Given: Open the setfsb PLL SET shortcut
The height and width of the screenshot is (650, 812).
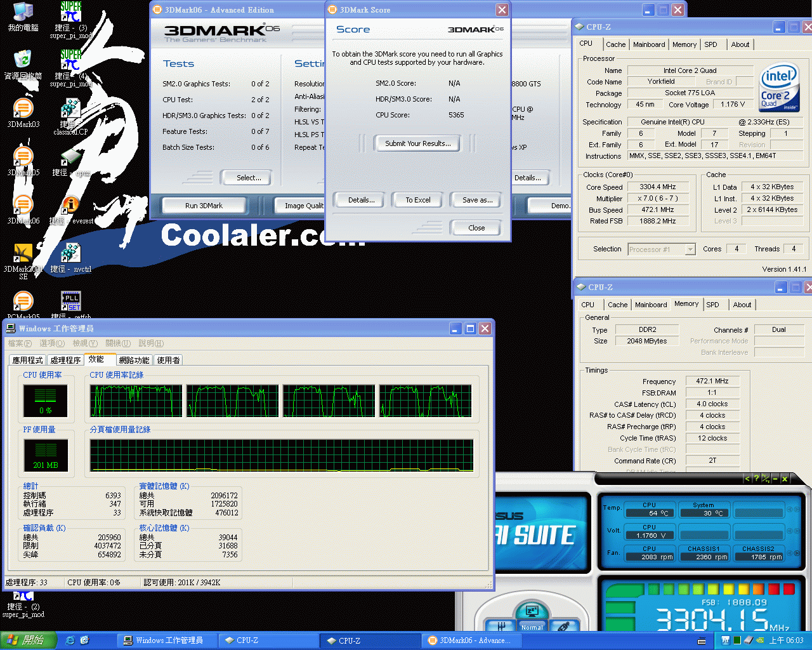Looking at the screenshot, I should click(70, 305).
